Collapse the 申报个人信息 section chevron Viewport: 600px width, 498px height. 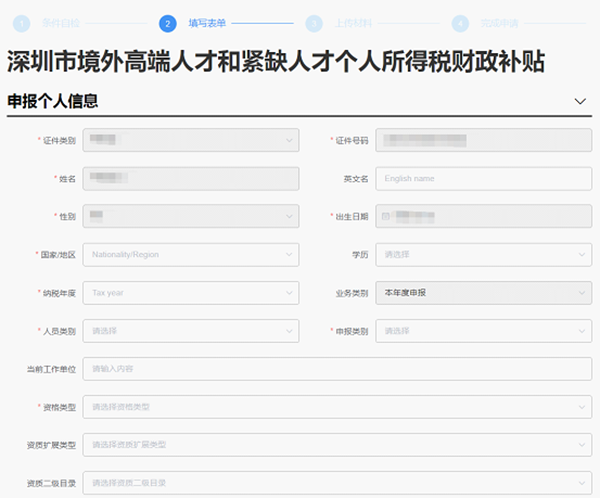(x=580, y=101)
